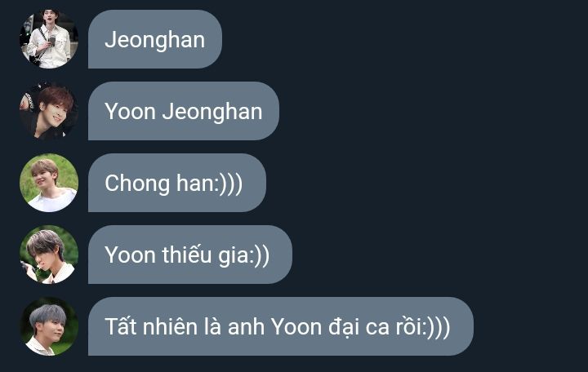Open avatar of sender of "Jeonghan" message
The height and width of the screenshot is (372, 588).
pos(49,39)
